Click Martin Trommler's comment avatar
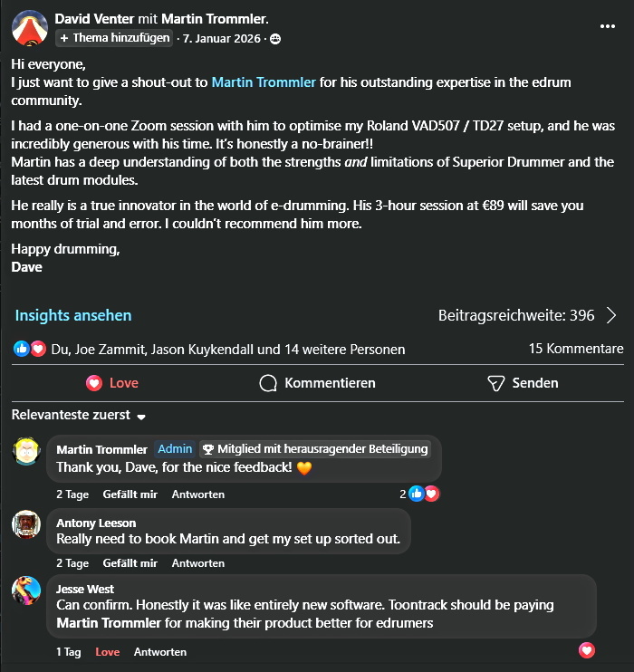The width and height of the screenshot is (634, 672). point(26,451)
